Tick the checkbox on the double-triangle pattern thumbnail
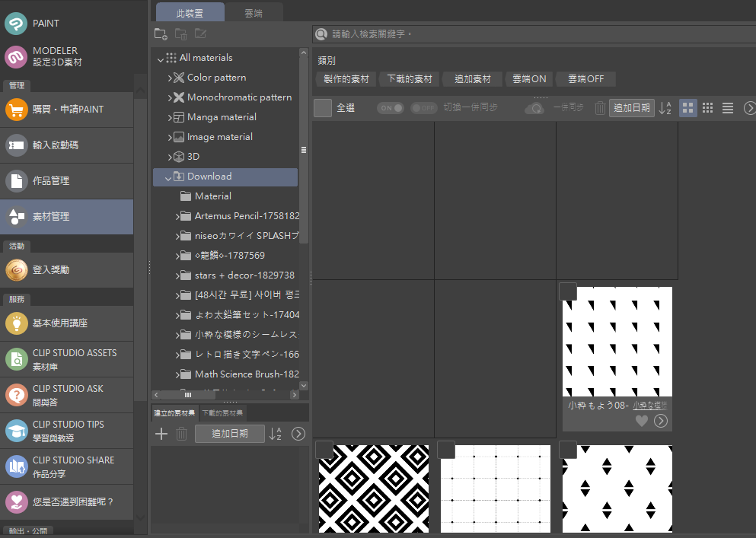 click(568, 449)
